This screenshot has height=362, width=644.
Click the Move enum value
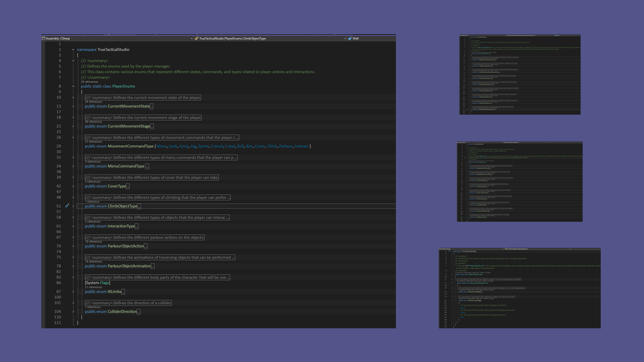162,146
